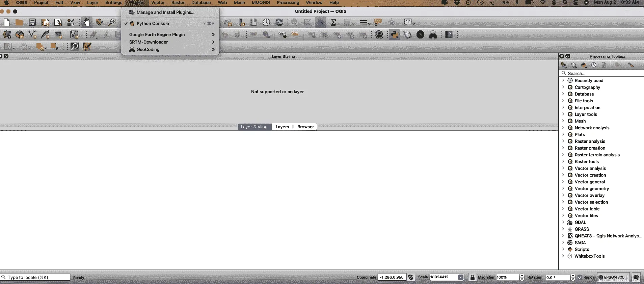Expand the GDAL provider tree
Image resolution: width=644 pixels, height=284 pixels.
(x=563, y=222)
